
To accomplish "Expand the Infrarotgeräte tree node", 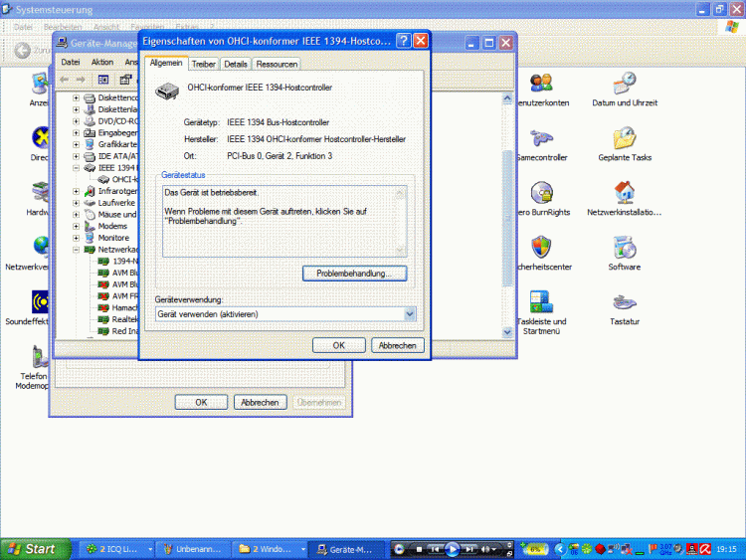I will point(77,191).
